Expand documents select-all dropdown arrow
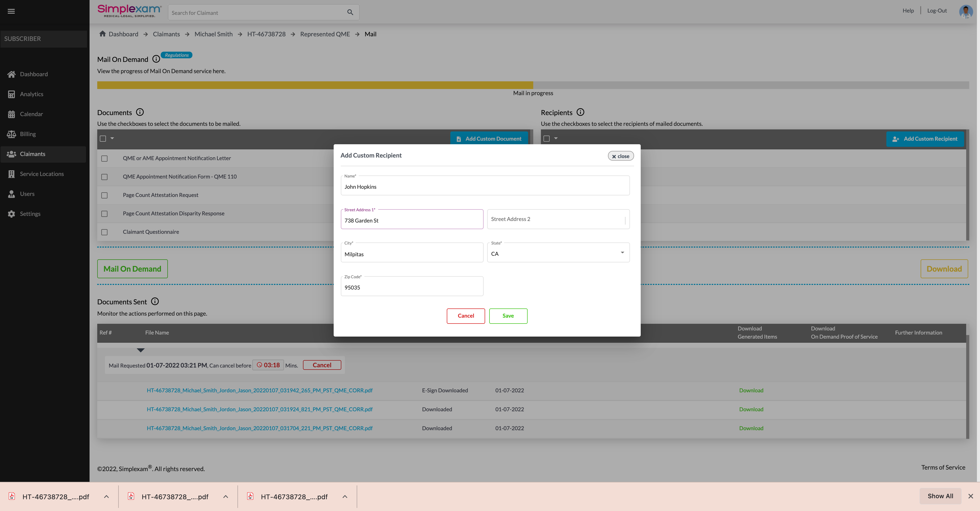 pyautogui.click(x=112, y=138)
